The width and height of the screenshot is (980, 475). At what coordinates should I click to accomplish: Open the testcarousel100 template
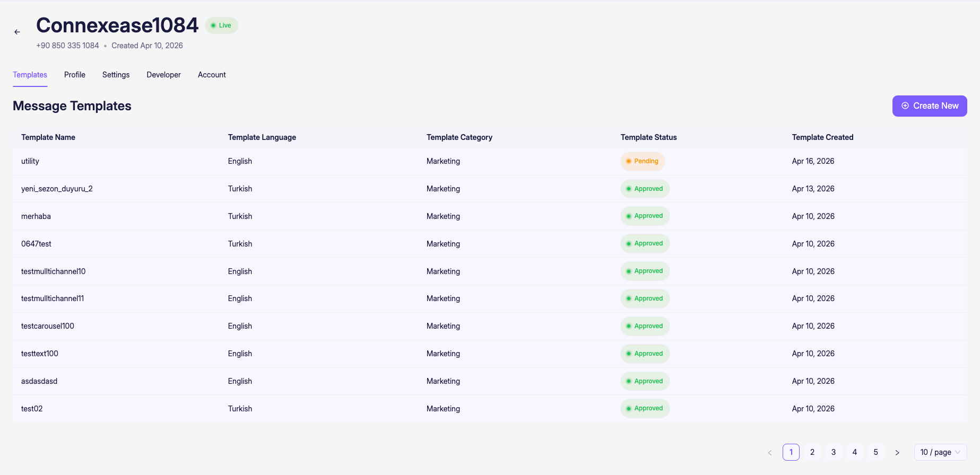point(490,326)
